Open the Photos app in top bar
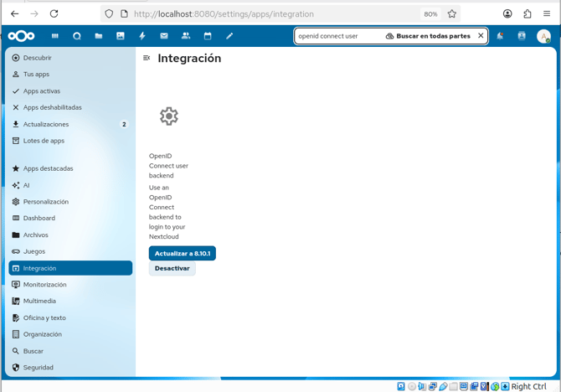This screenshot has width=561, height=392. [121, 36]
